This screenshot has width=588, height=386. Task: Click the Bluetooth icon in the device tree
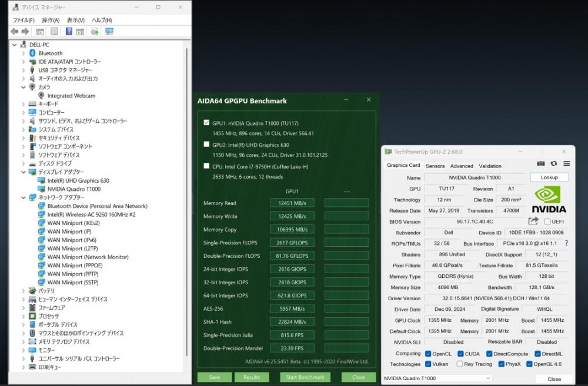32,53
